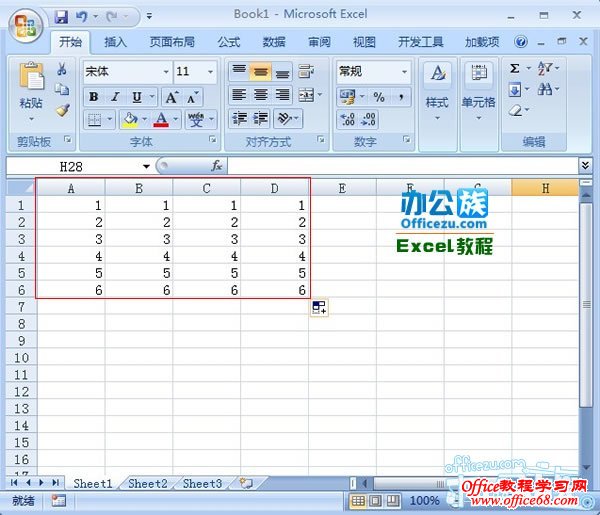
Task: Click the 100% zoom level
Action: click(424, 500)
